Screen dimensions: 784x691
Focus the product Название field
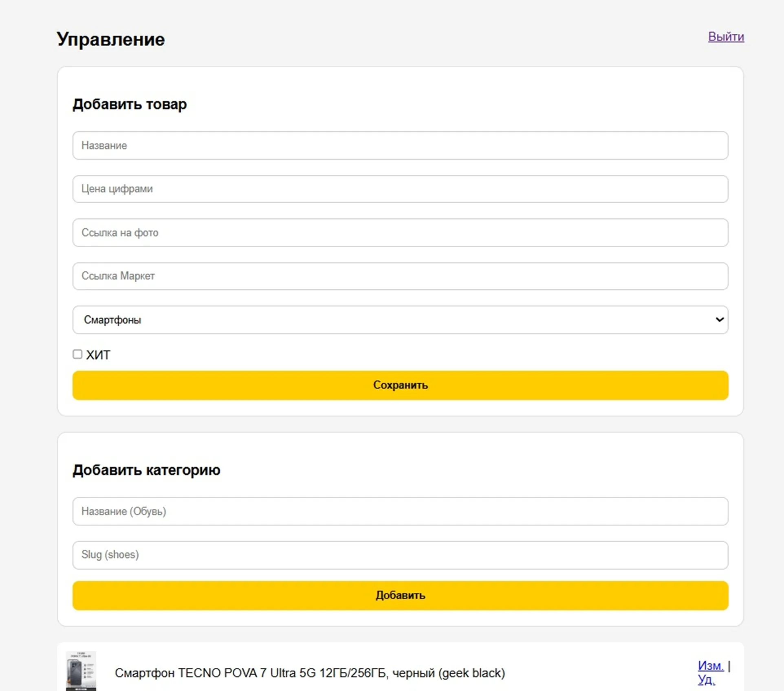pos(400,145)
